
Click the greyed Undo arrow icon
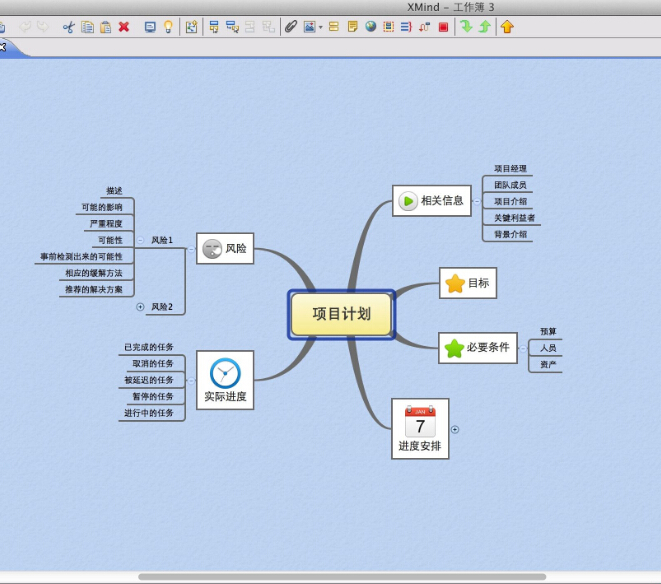click(25, 27)
